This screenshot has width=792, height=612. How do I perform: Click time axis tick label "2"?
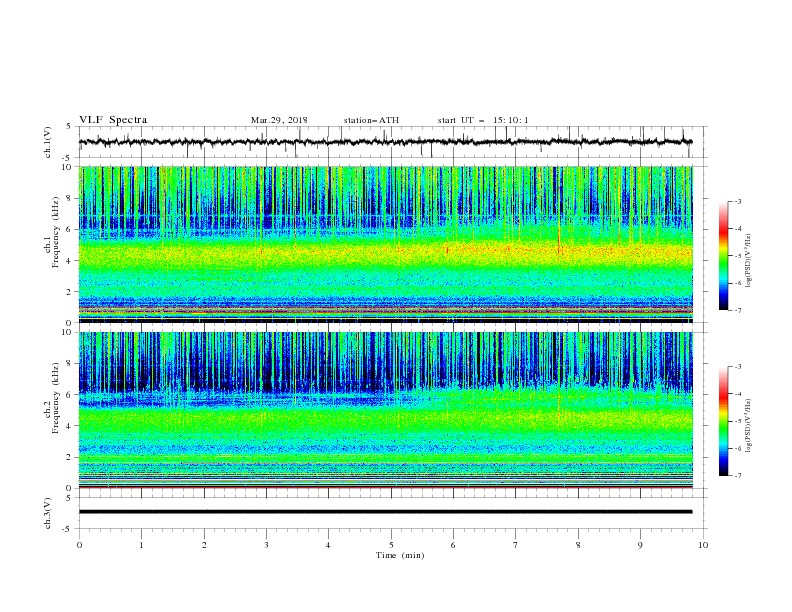204,545
